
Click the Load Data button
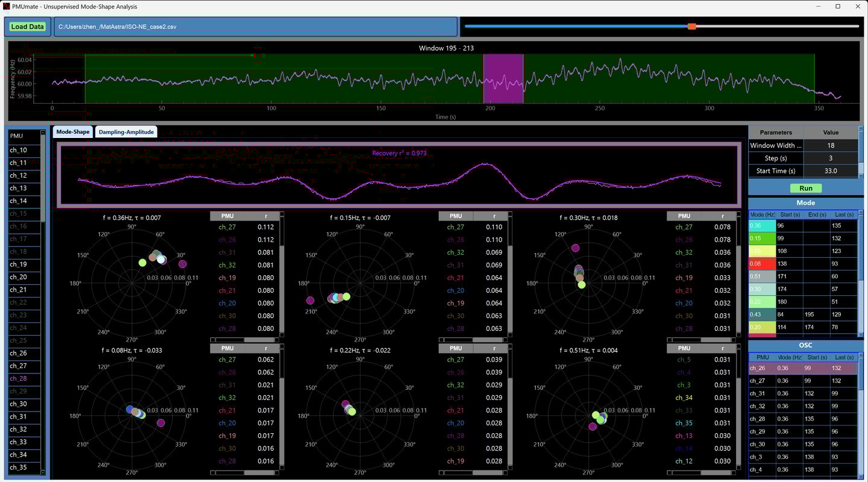[28, 27]
